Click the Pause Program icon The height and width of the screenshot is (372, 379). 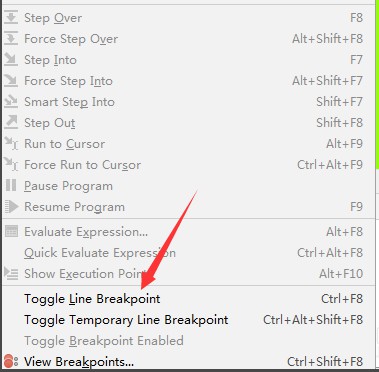(11, 186)
